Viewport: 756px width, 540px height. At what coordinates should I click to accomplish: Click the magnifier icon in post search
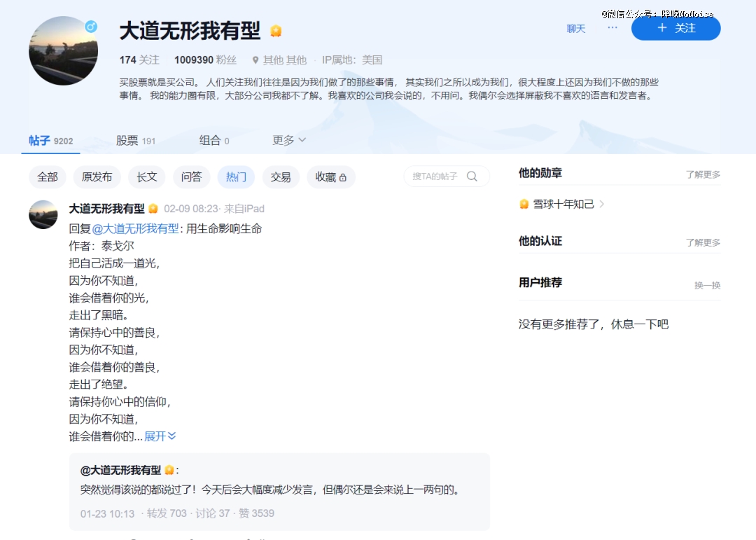tap(472, 176)
